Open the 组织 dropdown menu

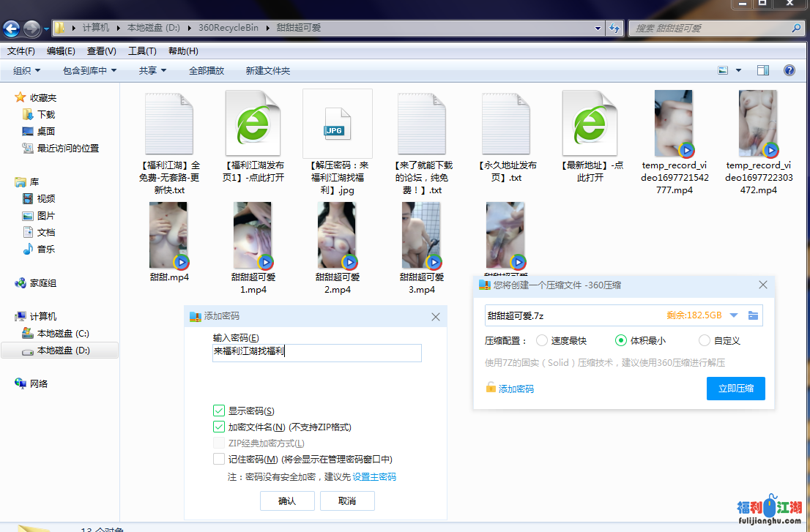click(26, 70)
